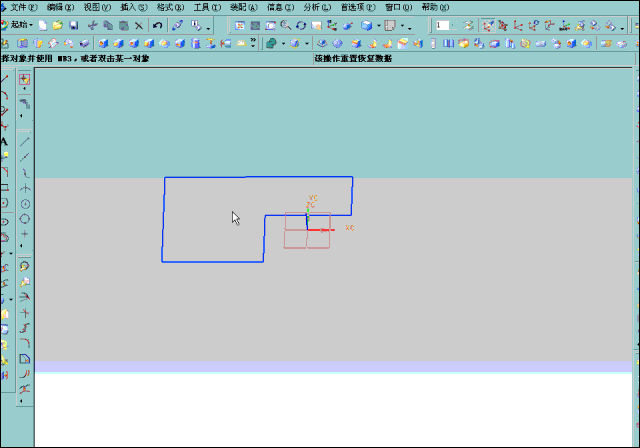Paste using the clipboard icon
Viewport: 640px width, 448px height.
pyautogui.click(x=124, y=25)
